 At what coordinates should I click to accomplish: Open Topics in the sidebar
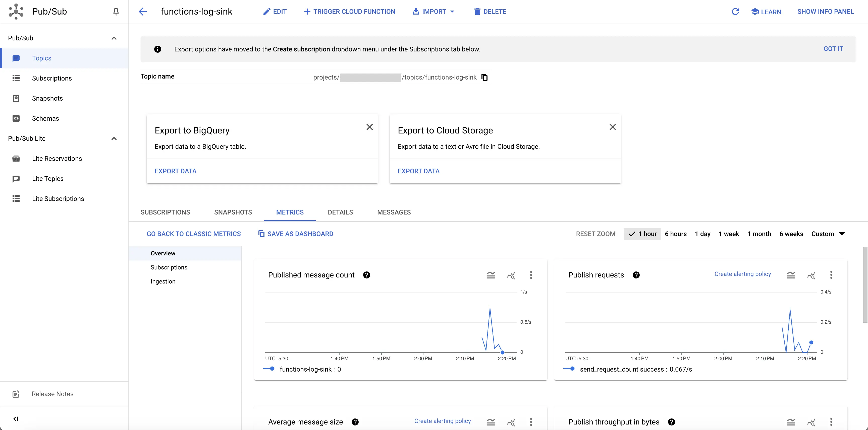pyautogui.click(x=64, y=58)
